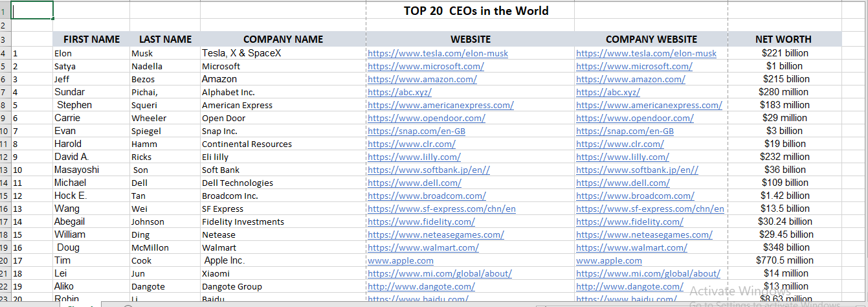This screenshot has height=307, width=868.
Task: Select the $215 billion cell
Action: click(x=785, y=79)
